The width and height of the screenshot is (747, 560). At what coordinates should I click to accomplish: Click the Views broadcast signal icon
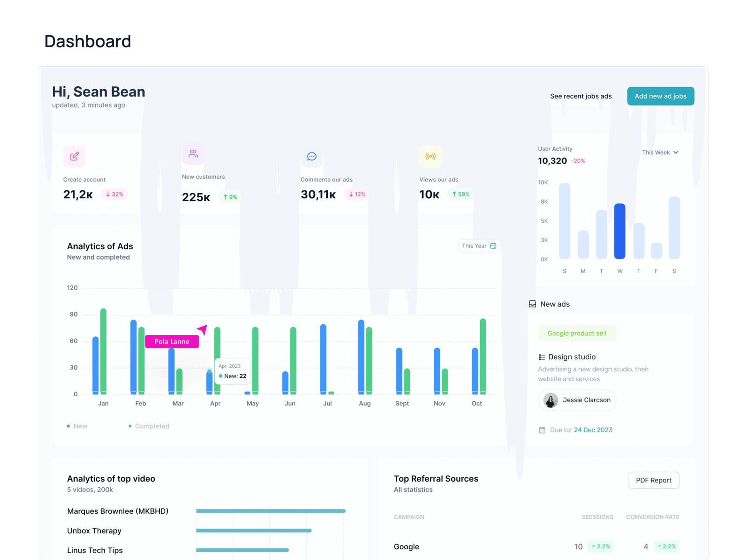[430, 156]
